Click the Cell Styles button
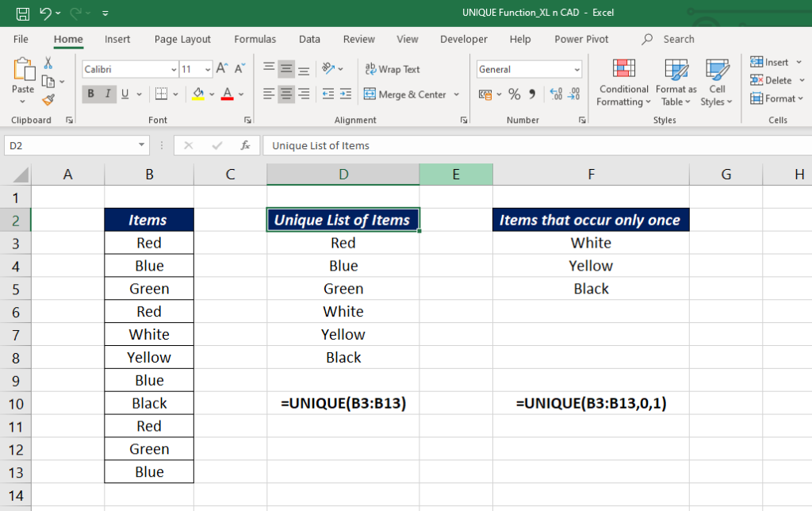Image resolution: width=812 pixels, height=511 pixels. click(717, 83)
